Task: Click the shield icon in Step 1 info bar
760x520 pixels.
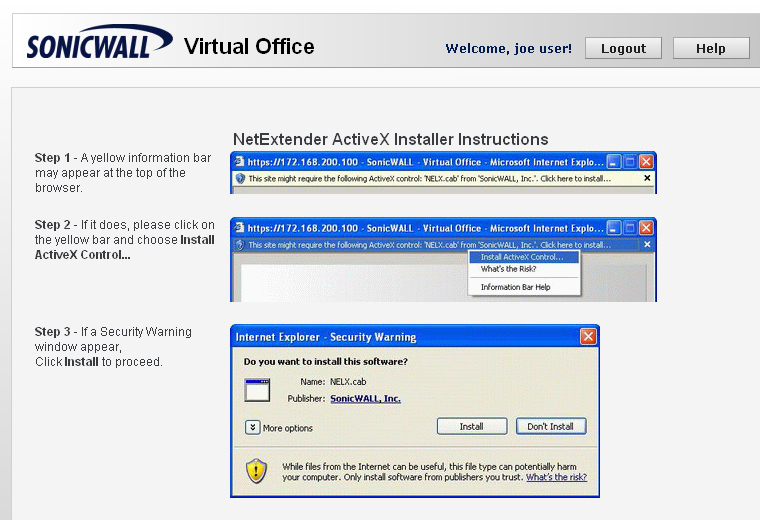Action: point(240,178)
